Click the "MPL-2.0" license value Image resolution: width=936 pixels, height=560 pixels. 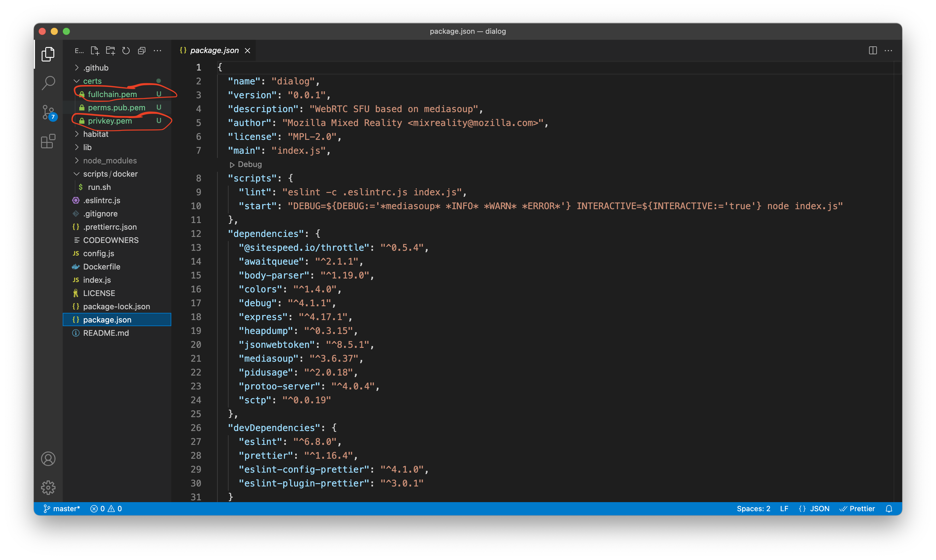(312, 137)
